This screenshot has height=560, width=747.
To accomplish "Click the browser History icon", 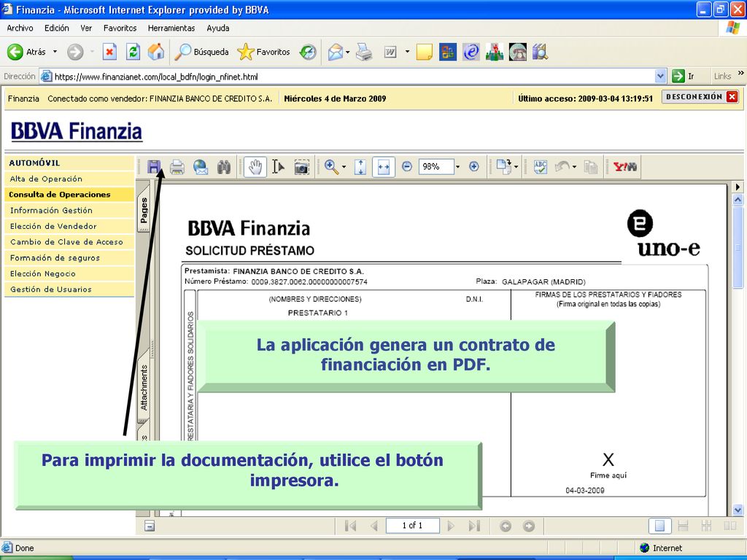I will tap(309, 52).
